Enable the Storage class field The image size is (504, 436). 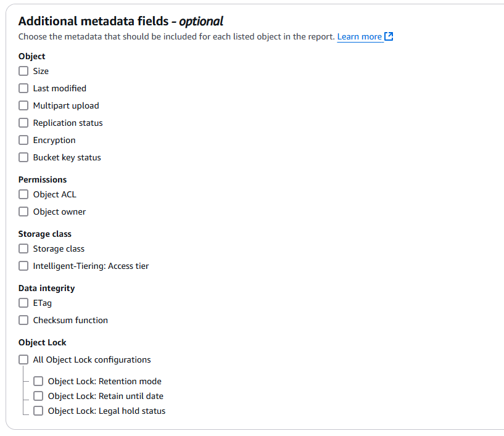[x=23, y=249]
